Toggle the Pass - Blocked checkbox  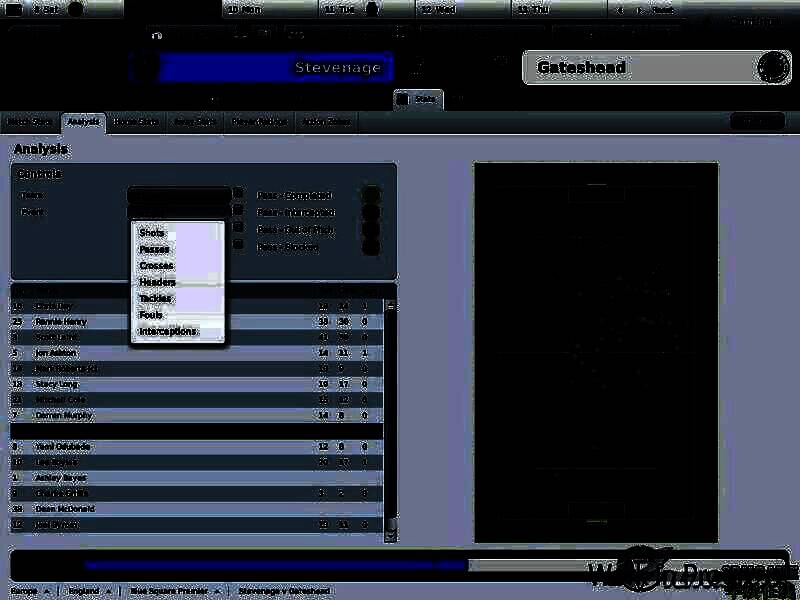238,244
